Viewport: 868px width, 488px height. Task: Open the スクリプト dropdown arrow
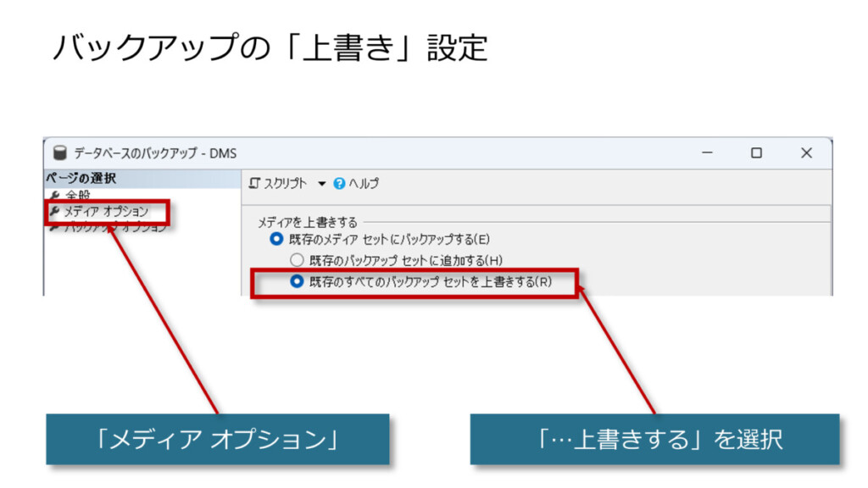pos(322,184)
